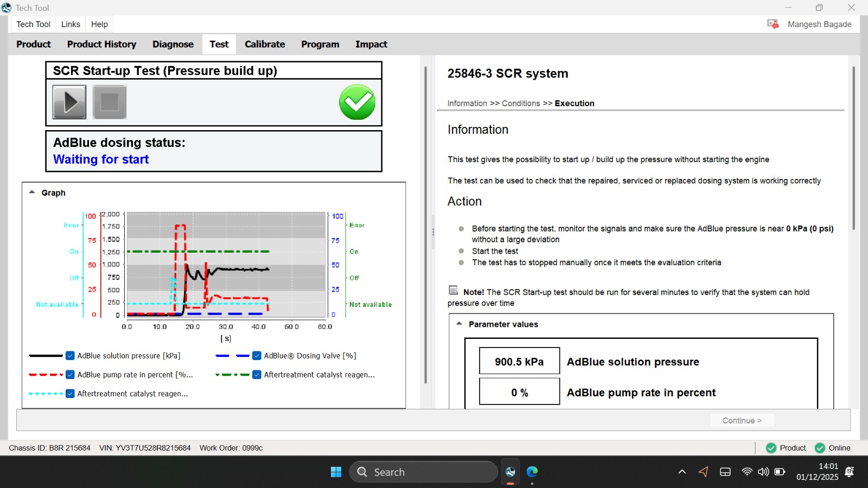Screen dimensions: 868x488
Task: Click the Windows taskbar Search box
Action: [x=423, y=472]
